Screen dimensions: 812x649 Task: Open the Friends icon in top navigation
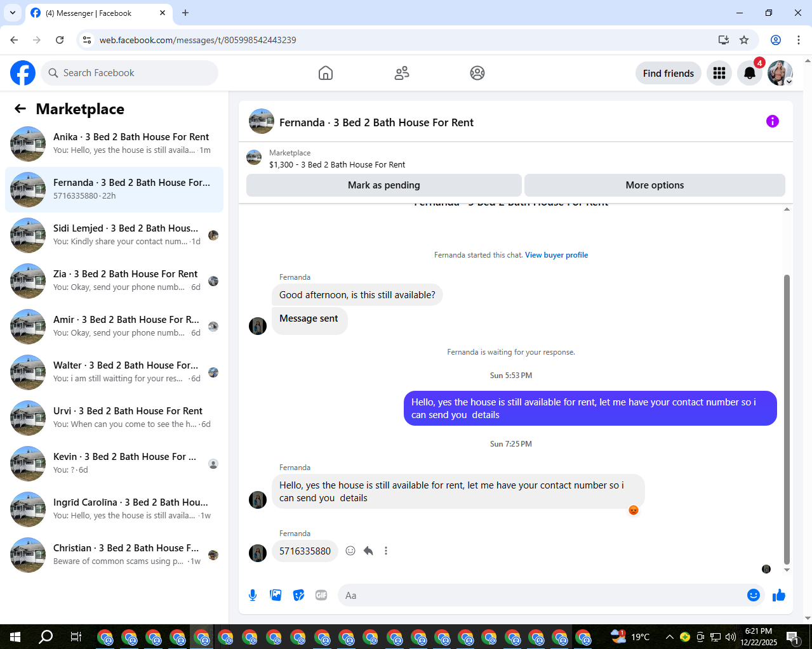[402, 73]
